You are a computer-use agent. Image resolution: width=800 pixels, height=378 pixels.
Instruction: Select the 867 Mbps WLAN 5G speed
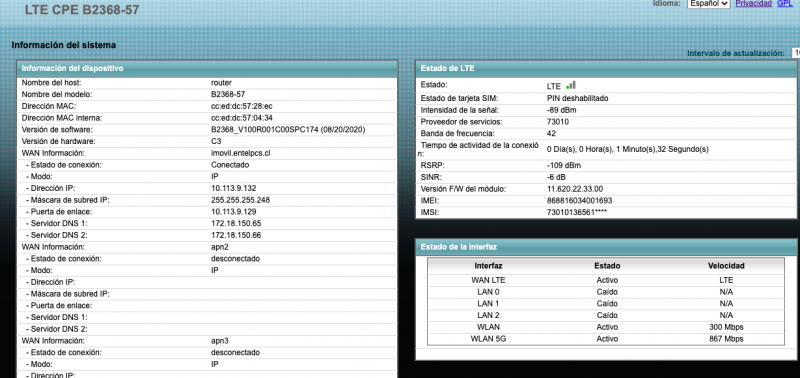726,339
